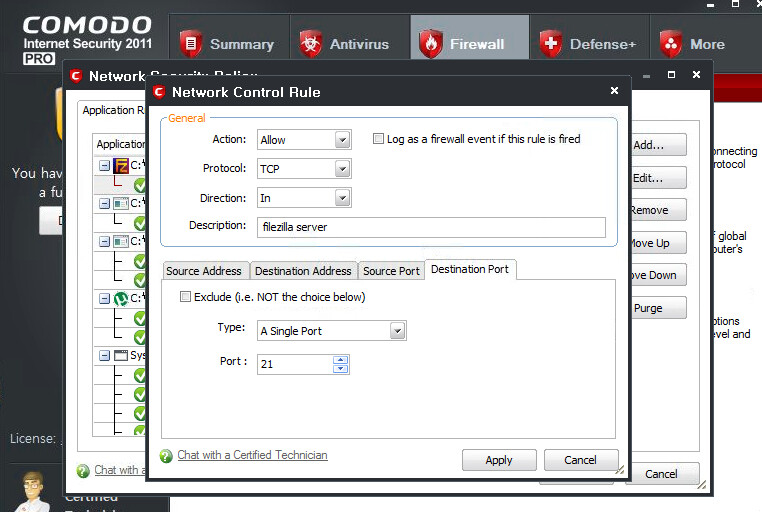Click the Antivirus biohazard icon
Image resolution: width=762 pixels, height=512 pixels.
tap(311, 44)
